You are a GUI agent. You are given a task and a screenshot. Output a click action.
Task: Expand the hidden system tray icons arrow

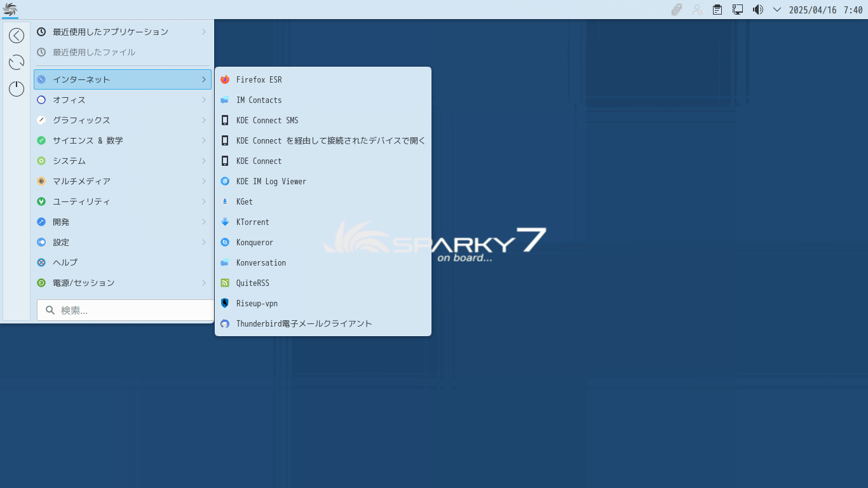(x=776, y=10)
